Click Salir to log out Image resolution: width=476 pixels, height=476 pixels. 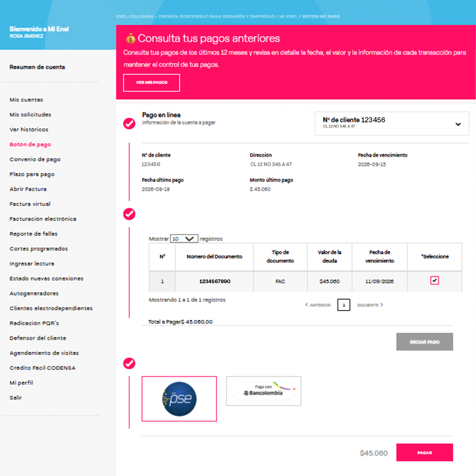click(16, 397)
